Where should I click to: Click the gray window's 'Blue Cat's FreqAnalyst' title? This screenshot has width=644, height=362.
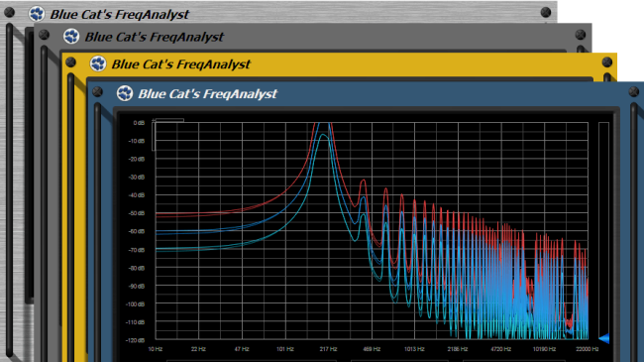[154, 37]
